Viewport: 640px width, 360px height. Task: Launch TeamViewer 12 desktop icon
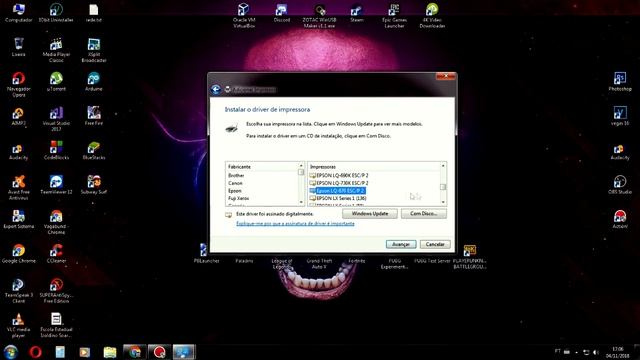[56, 184]
